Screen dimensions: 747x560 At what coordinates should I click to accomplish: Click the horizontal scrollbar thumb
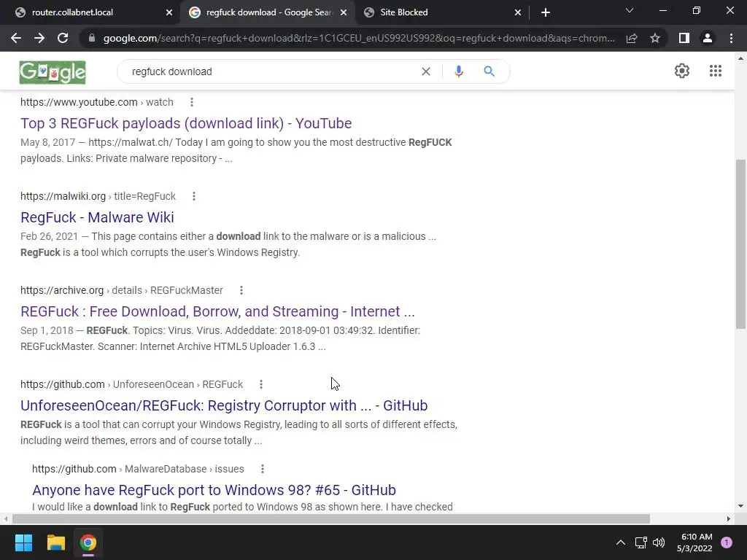point(331,518)
